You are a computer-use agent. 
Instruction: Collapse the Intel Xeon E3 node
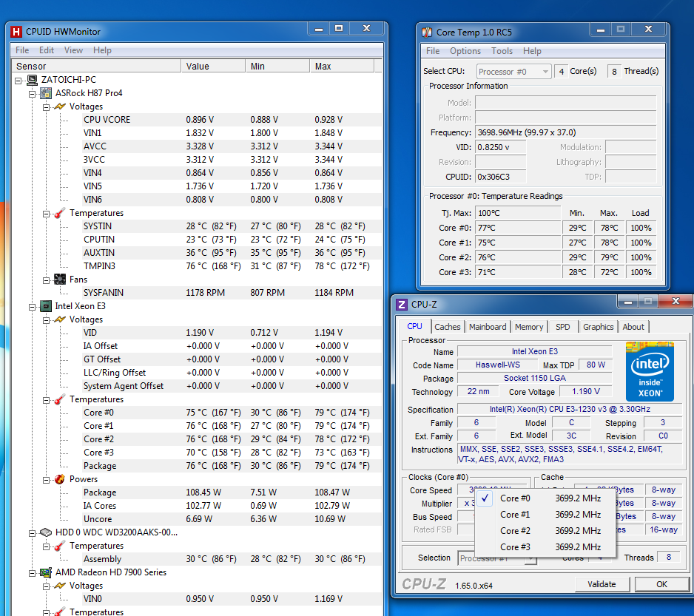[x=33, y=307]
